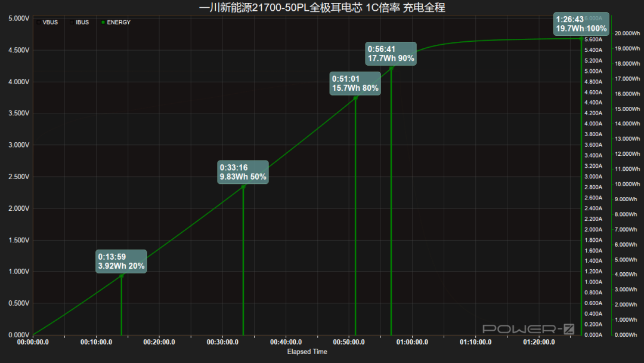This screenshot has width=644, height=363.
Task: Click the chart title mentioning 21700-50PL
Action: click(x=322, y=7)
